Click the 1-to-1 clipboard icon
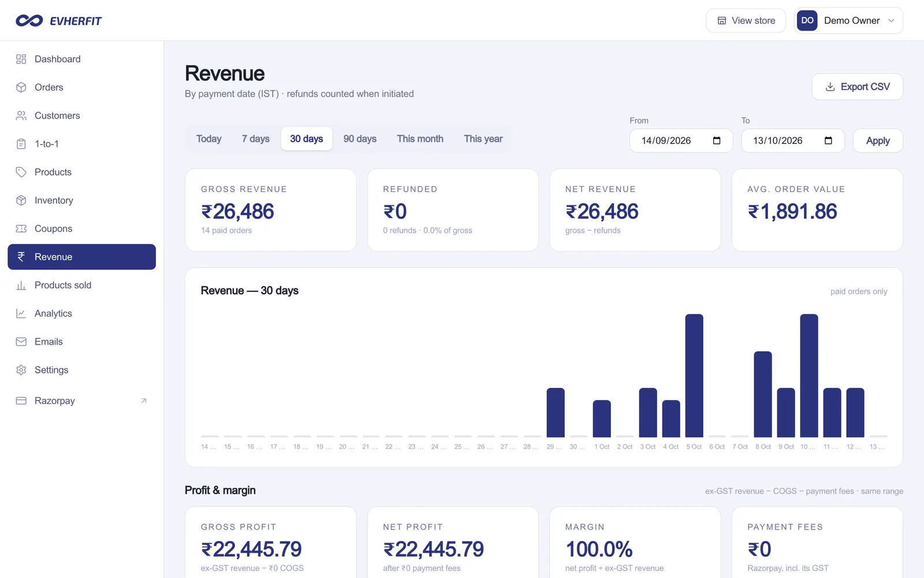 coord(21,144)
